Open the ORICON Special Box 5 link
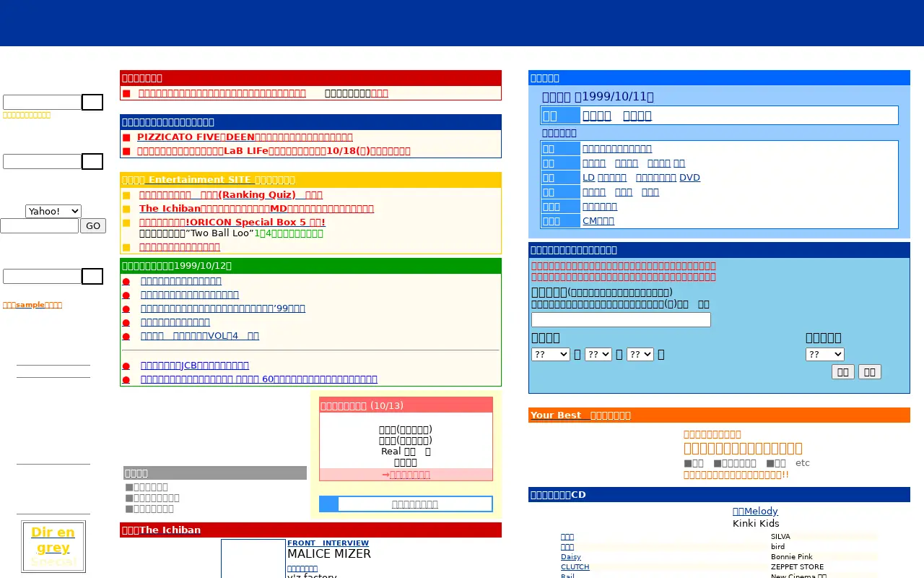 [232, 223]
